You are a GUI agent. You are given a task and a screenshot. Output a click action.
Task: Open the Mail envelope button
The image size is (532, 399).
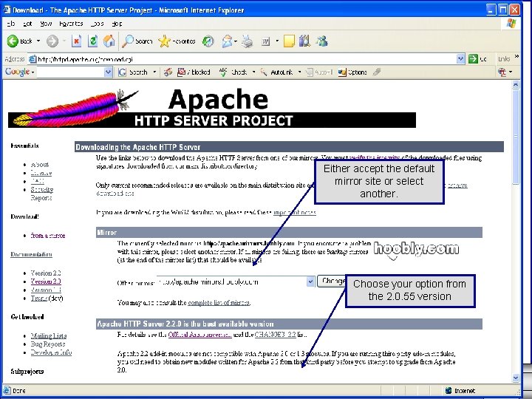point(227,41)
